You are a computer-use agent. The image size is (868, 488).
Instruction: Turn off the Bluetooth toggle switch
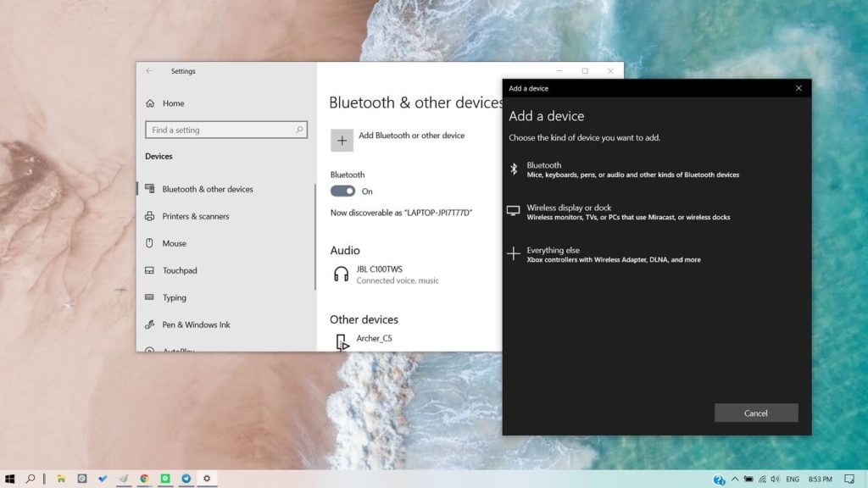(342, 191)
